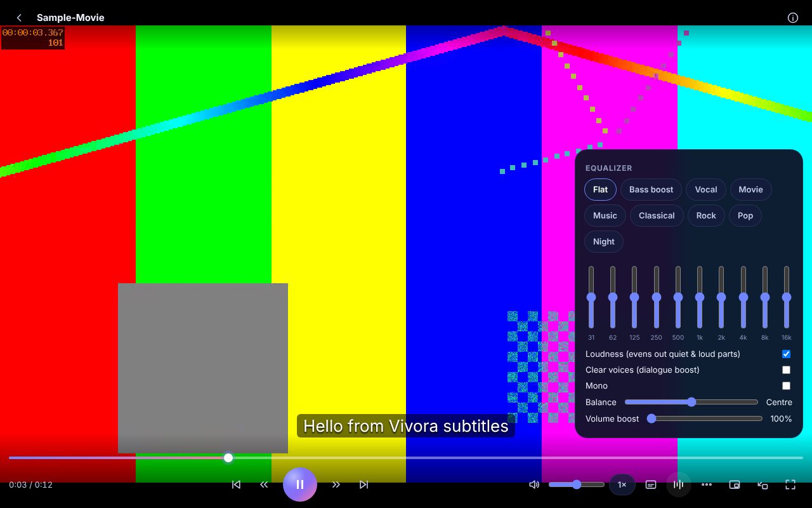The height and width of the screenshot is (508, 812).
Task: Activate the Night equalizer preset
Action: [x=604, y=241]
